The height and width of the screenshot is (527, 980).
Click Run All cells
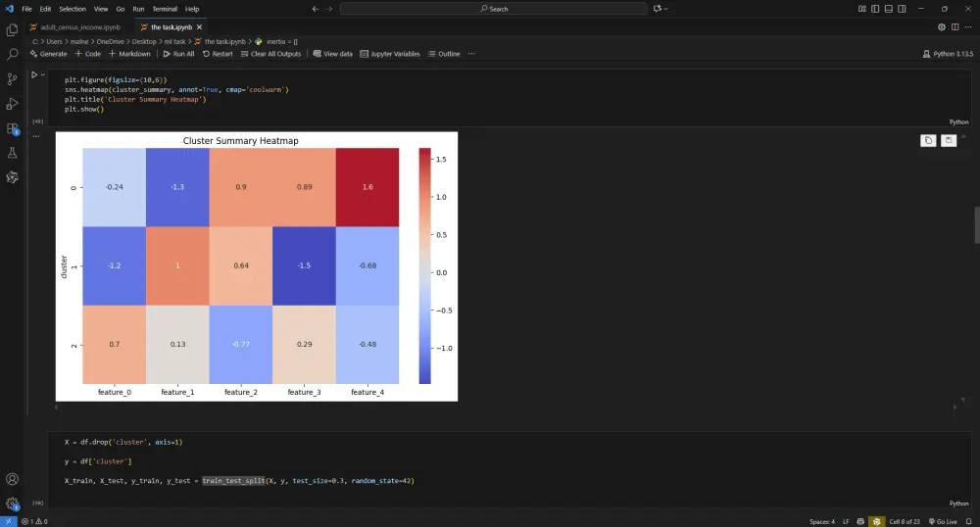178,54
